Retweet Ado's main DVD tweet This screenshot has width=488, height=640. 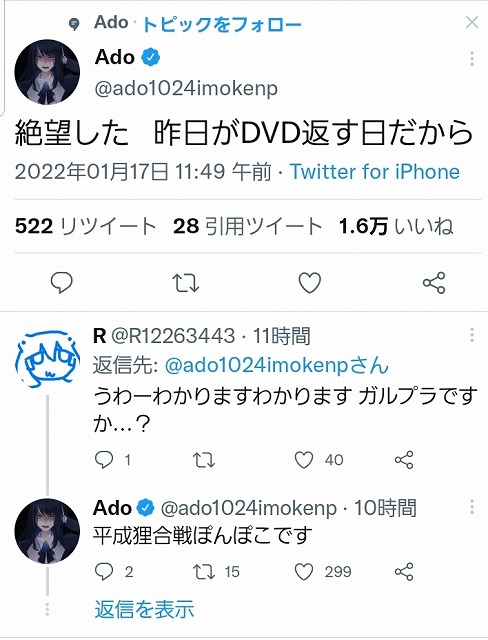(x=186, y=283)
